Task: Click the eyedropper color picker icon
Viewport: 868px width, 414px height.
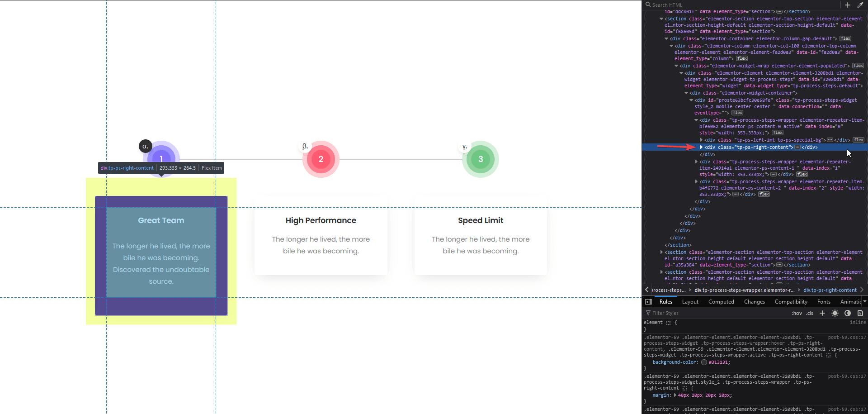Action: click(x=860, y=5)
